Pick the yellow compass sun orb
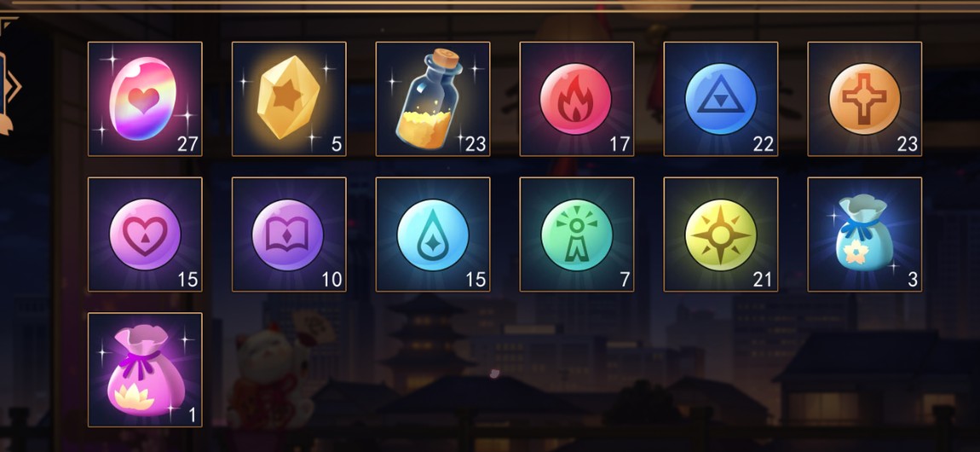 (721, 235)
